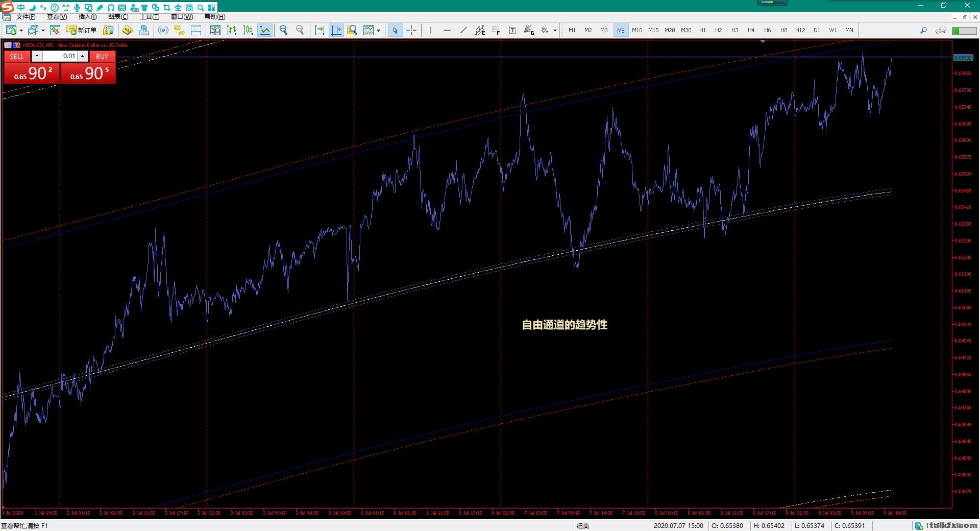Open the New Chart toolbar icon
980x531 pixels.
pos(11,31)
